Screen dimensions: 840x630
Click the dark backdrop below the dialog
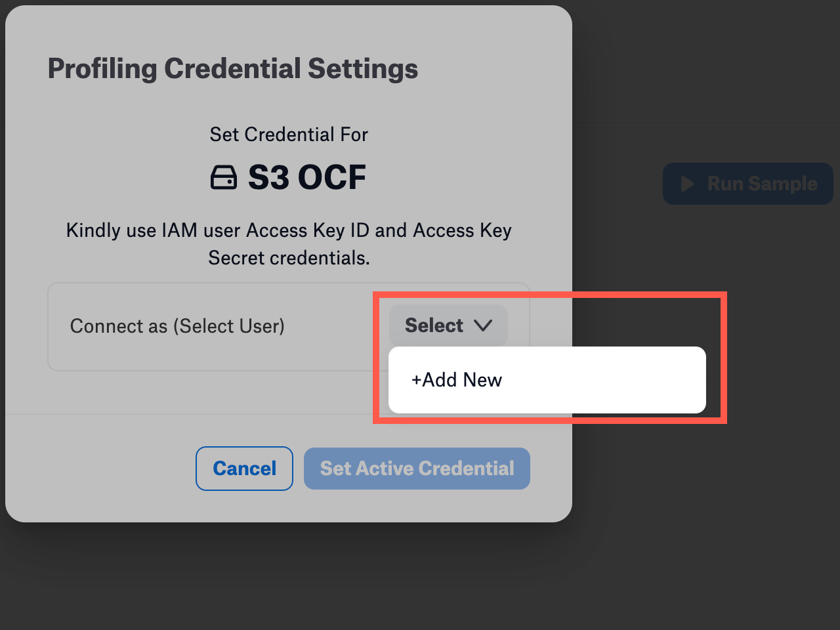tap(289, 577)
